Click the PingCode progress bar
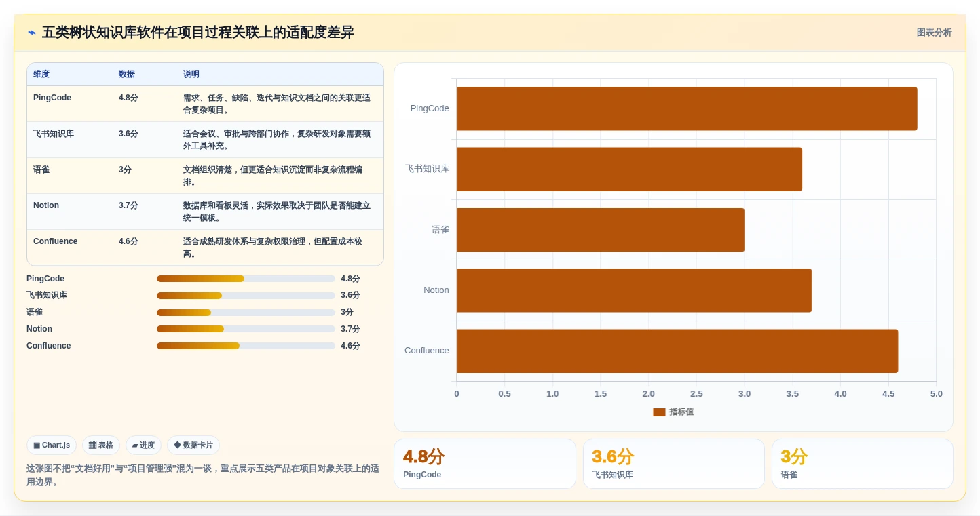 point(246,279)
